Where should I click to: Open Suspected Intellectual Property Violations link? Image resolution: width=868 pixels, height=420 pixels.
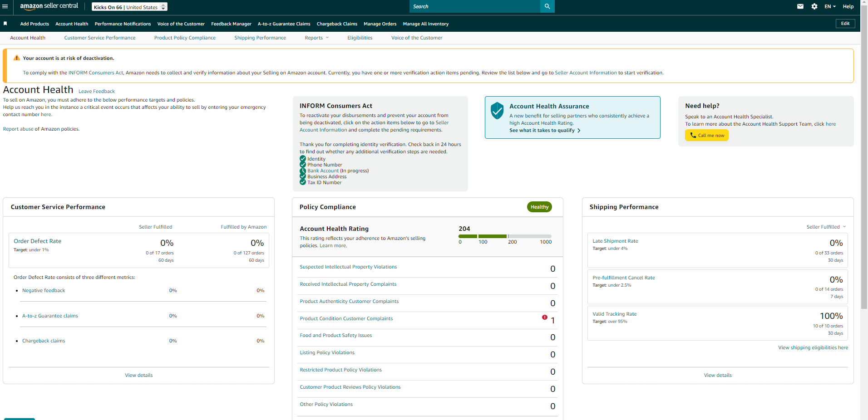[348, 267]
